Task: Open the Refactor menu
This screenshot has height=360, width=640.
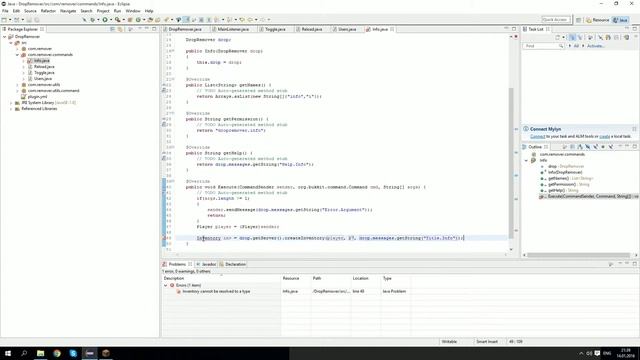Action: coord(48,11)
